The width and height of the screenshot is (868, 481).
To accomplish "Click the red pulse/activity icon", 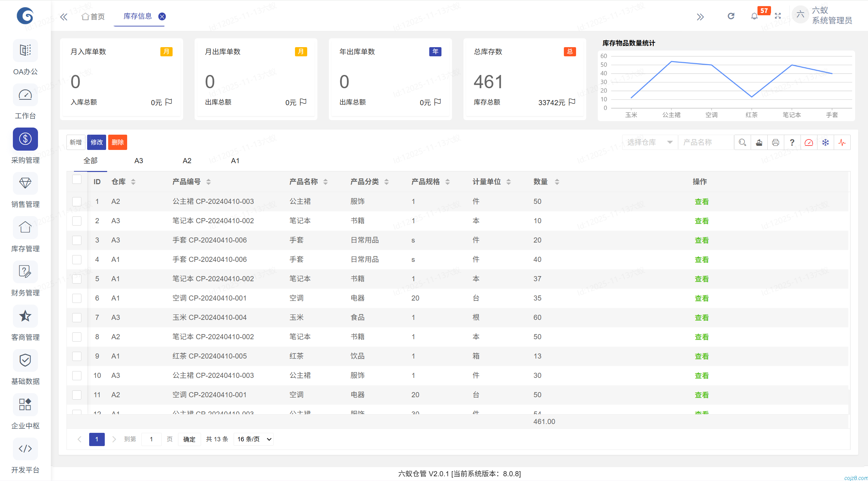I will (842, 142).
